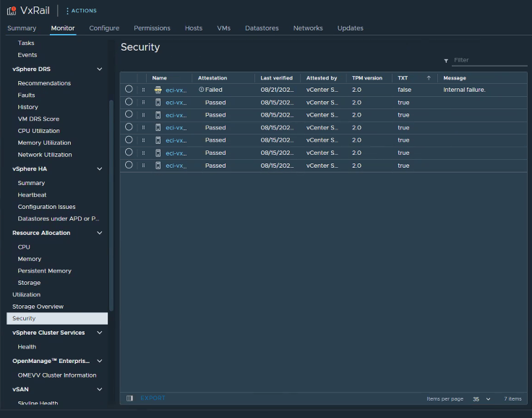The image size is (532, 418).
Task: Select radio button for the second host row
Action: point(129,103)
